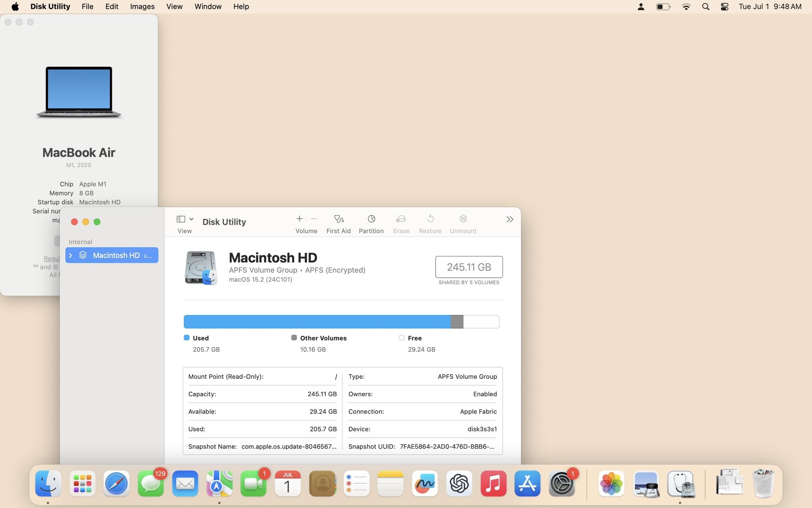Viewport: 812px width, 508px height.
Task: Open the Trash in the Dock
Action: [x=763, y=483]
